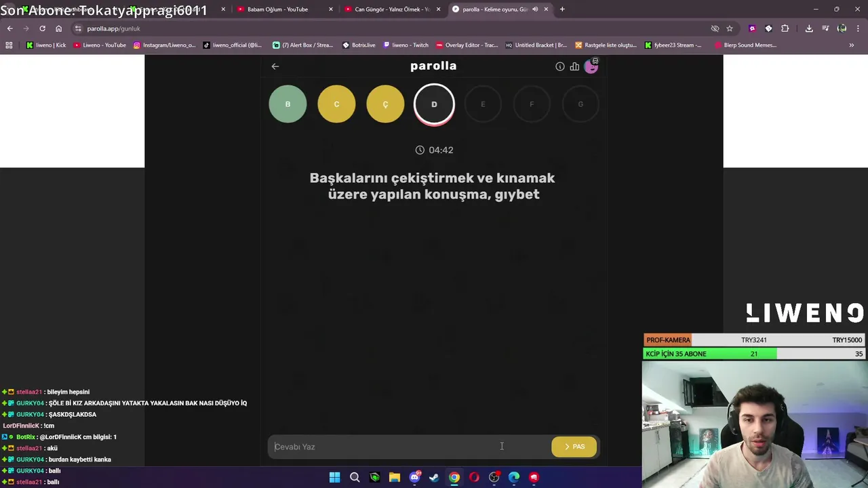Close the Babam Oğlum YouTube tab
The height and width of the screenshot is (488, 868).
pos(331,9)
